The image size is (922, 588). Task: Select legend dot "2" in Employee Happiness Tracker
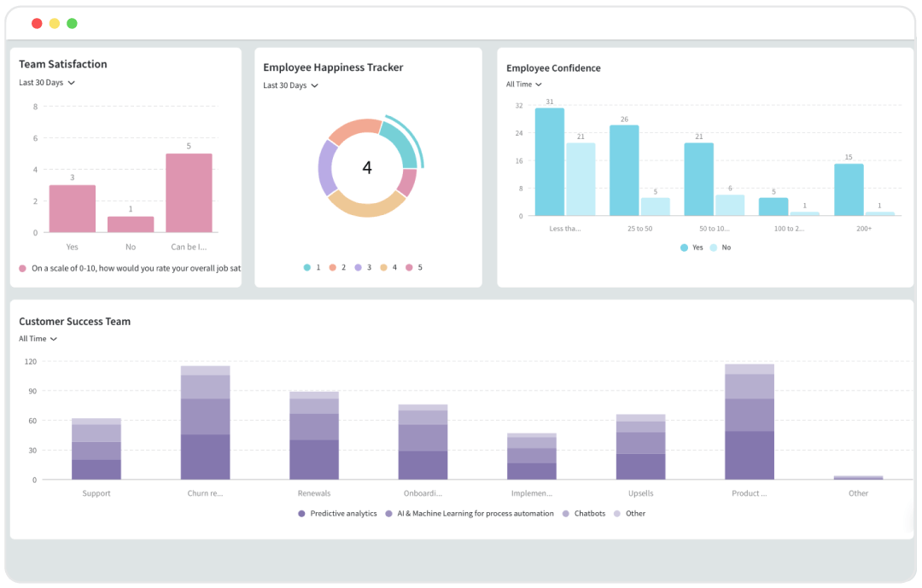pos(333,267)
